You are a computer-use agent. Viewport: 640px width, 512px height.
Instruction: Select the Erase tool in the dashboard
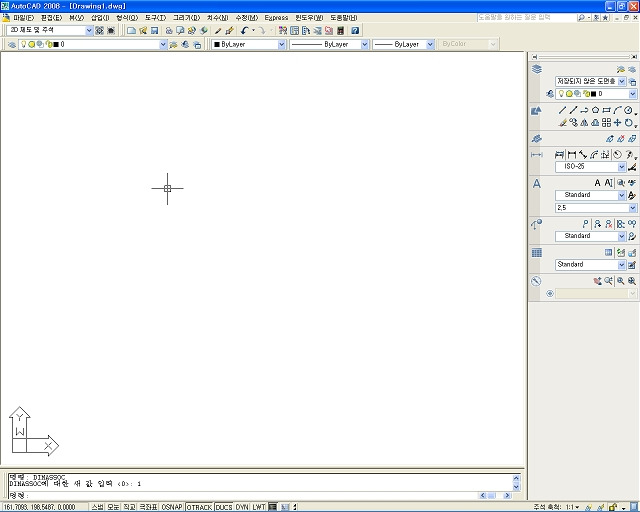562,122
